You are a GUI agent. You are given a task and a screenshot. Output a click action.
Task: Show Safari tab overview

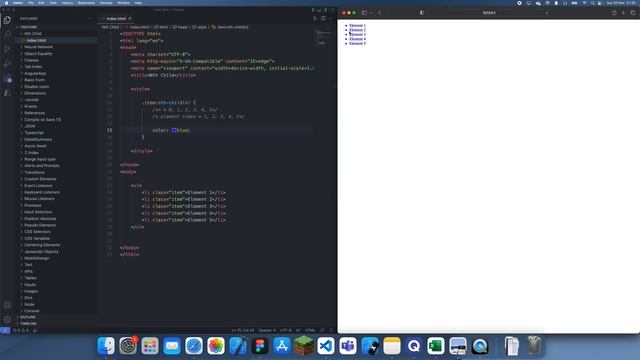coord(633,13)
